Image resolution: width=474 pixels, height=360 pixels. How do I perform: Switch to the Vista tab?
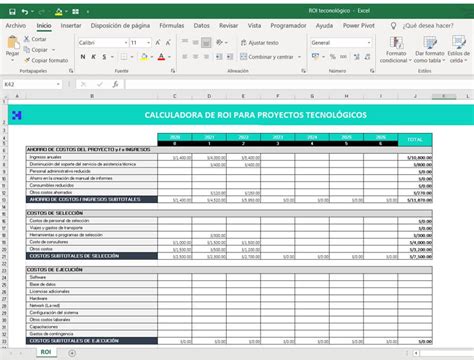point(254,26)
